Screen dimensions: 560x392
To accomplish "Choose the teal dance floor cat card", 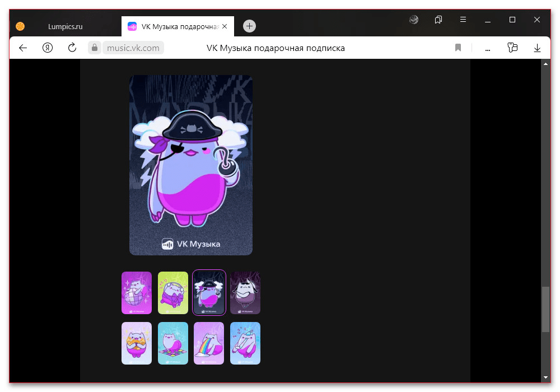I will coord(173,343).
